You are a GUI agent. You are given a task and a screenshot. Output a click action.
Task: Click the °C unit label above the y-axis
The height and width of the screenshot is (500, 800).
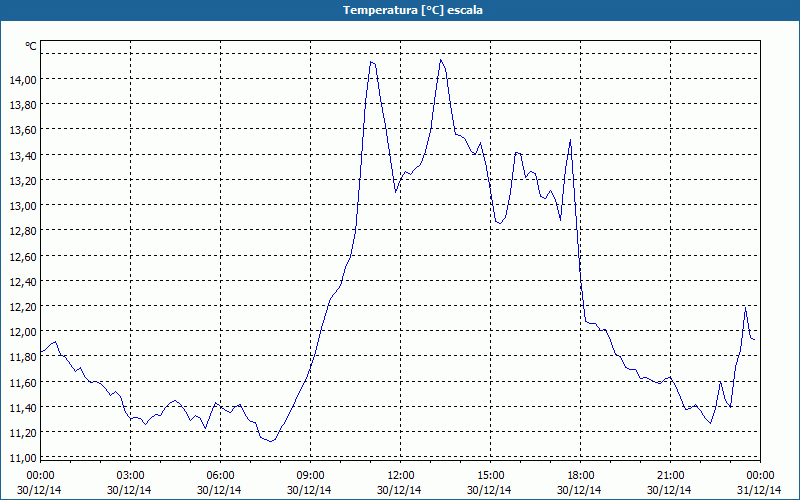tap(31, 46)
